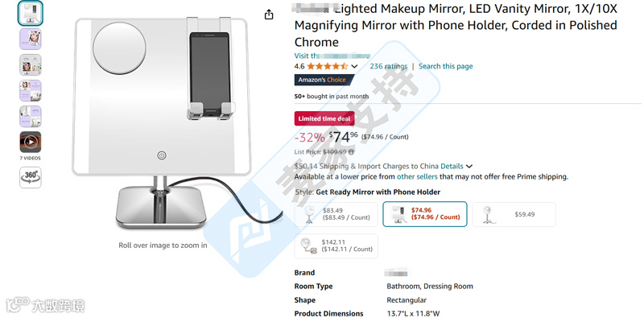Click the list price info icon
The width and height of the screenshot is (644, 318).
click(x=351, y=152)
